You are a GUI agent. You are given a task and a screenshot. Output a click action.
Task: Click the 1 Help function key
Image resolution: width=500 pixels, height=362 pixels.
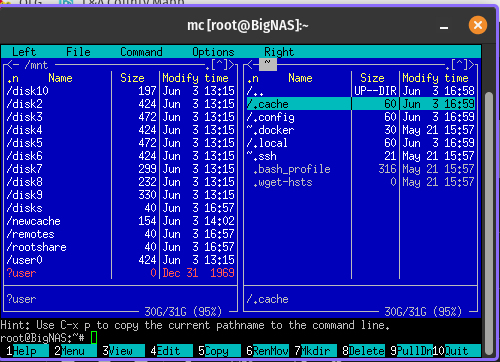click(x=24, y=351)
